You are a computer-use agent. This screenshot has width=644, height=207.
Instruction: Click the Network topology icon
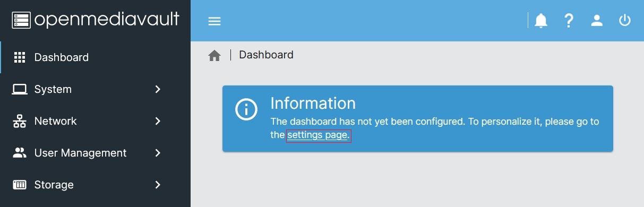(x=20, y=121)
